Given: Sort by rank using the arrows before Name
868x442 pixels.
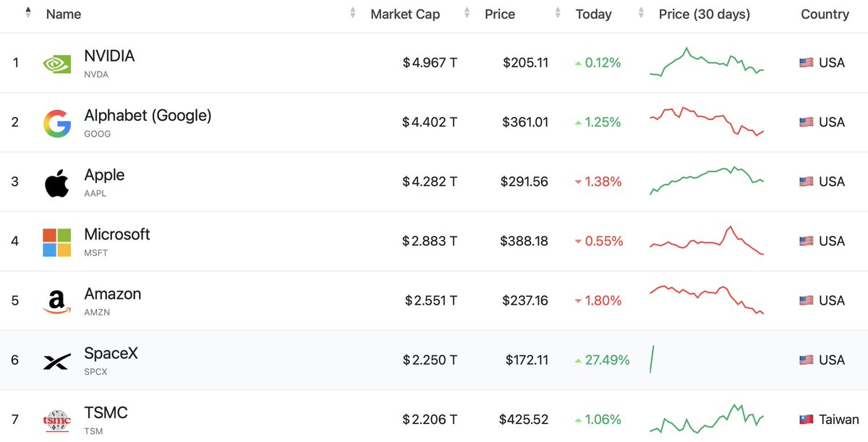Looking at the screenshot, I should [27, 14].
